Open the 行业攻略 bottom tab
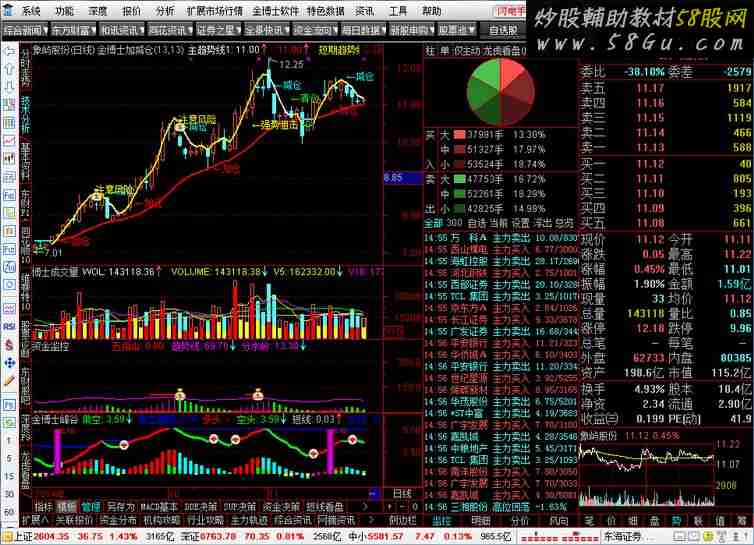 (205, 520)
